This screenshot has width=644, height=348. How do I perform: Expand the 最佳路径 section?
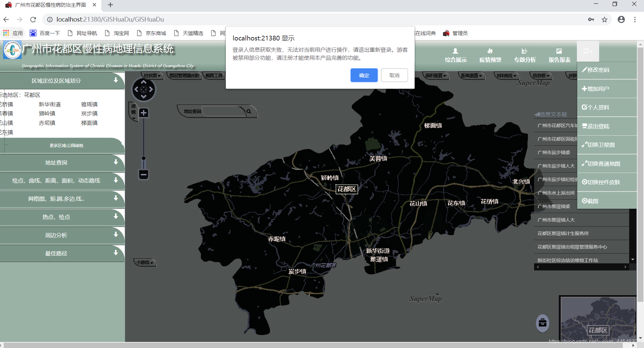click(62, 254)
